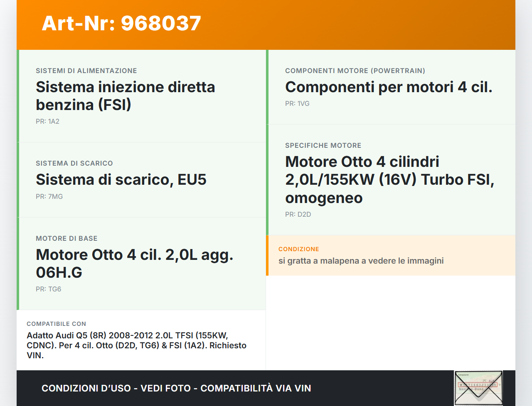Expand the SPECIFICHE MOTORE section
Image resolution: width=532 pixels, height=406 pixels.
tap(391, 179)
